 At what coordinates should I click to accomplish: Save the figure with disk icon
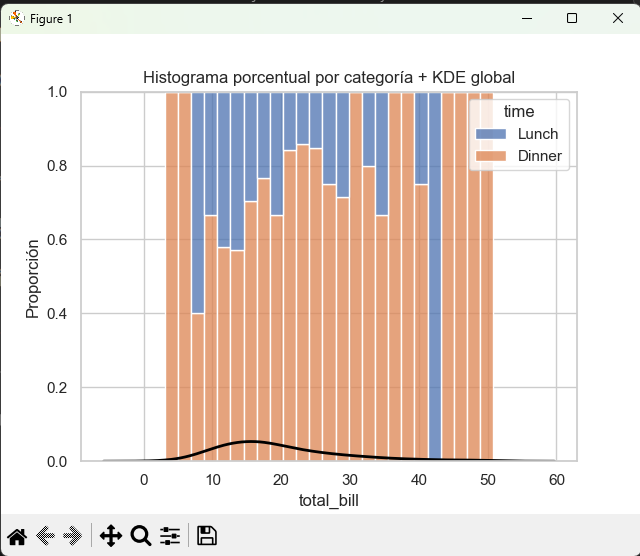click(206, 536)
